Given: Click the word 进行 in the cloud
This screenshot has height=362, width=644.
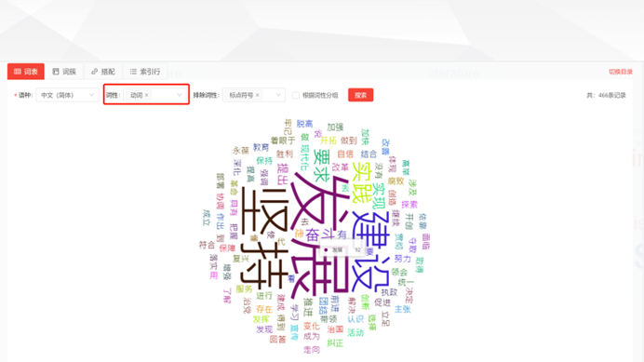Looking at the screenshot, I should [264, 295].
